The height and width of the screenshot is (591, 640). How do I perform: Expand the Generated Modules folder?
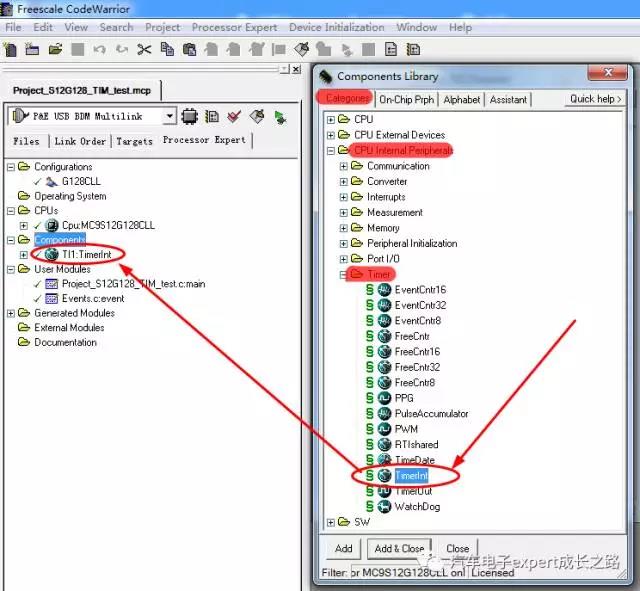11,313
